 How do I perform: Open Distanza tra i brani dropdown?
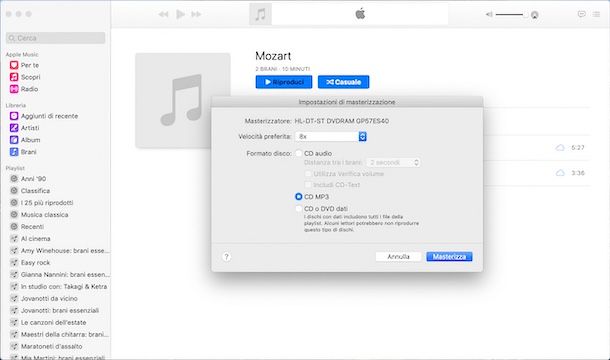click(393, 162)
